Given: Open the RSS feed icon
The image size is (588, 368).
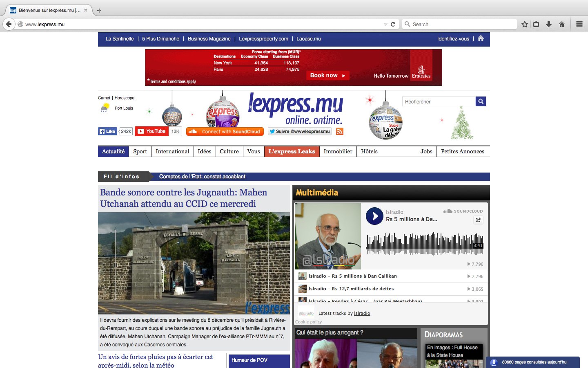Looking at the screenshot, I should pyautogui.click(x=340, y=131).
